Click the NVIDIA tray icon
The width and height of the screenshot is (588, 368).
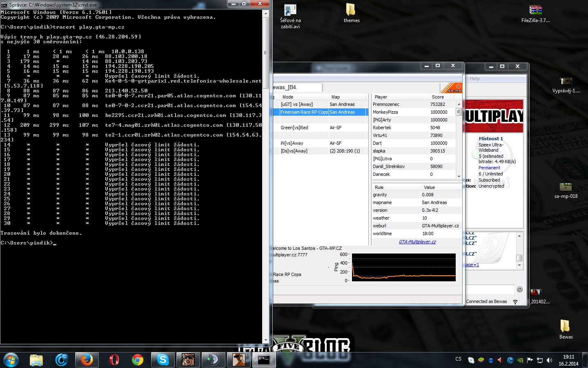tap(520, 360)
